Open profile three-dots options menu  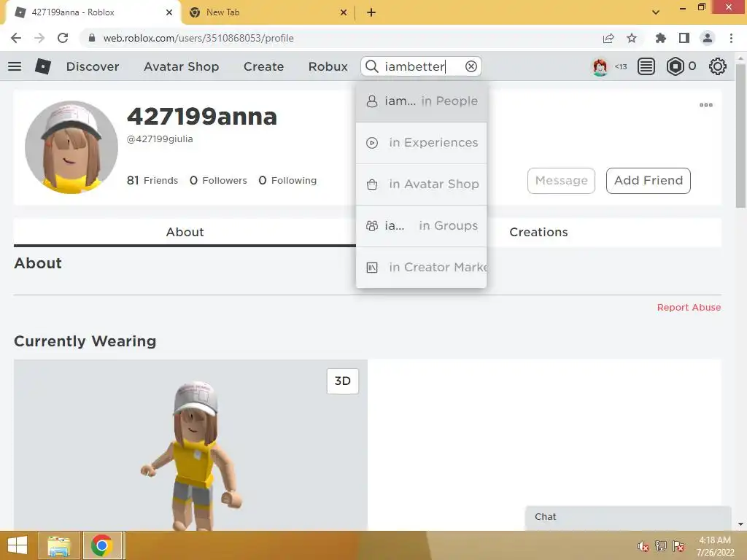tap(706, 105)
